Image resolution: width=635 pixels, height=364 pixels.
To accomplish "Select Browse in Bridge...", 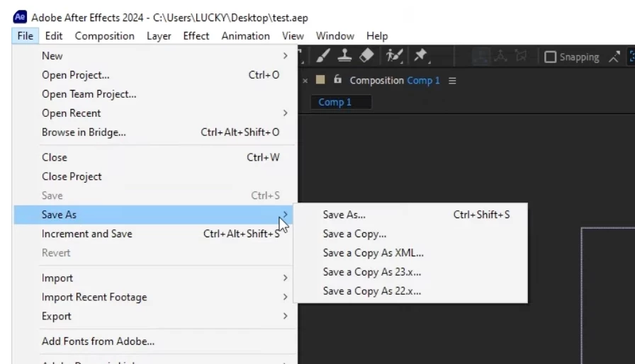I will tap(154, 132).
